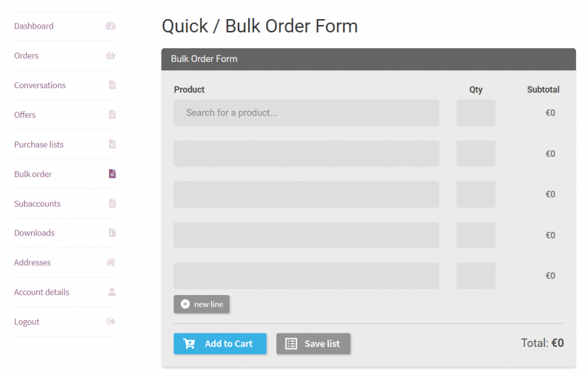
Task: Open the Downloads sidebar link
Action: [x=34, y=233]
